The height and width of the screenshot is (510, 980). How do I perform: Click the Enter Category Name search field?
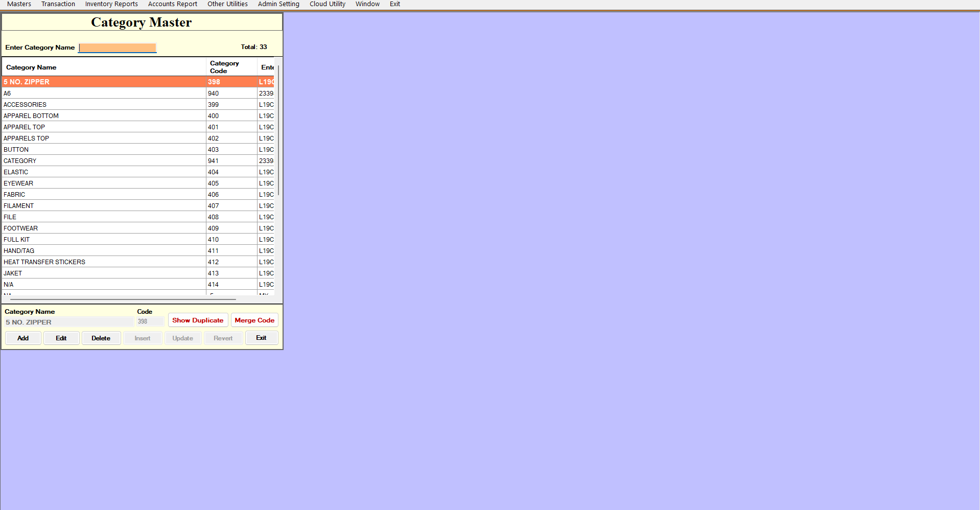pyautogui.click(x=118, y=48)
